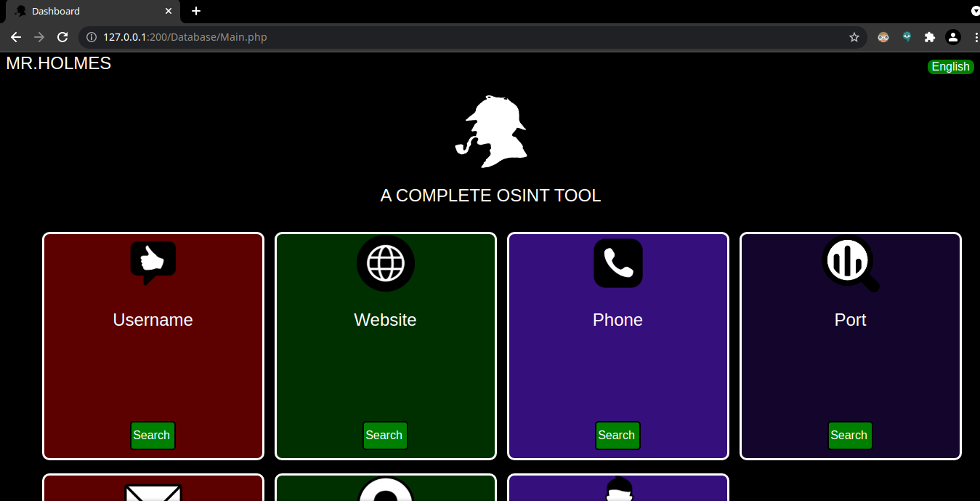Click the Port magnifier chart icon
This screenshot has height=501, width=980.
click(851, 264)
